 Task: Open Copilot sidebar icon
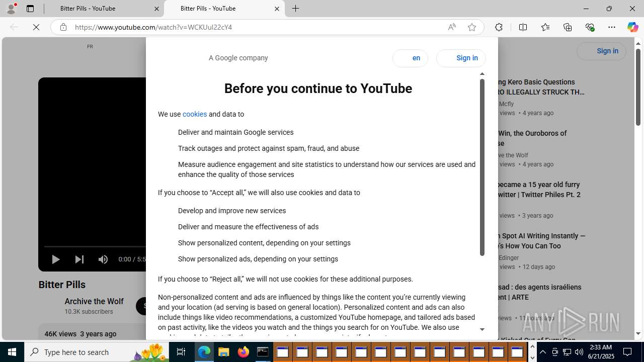coord(632,27)
